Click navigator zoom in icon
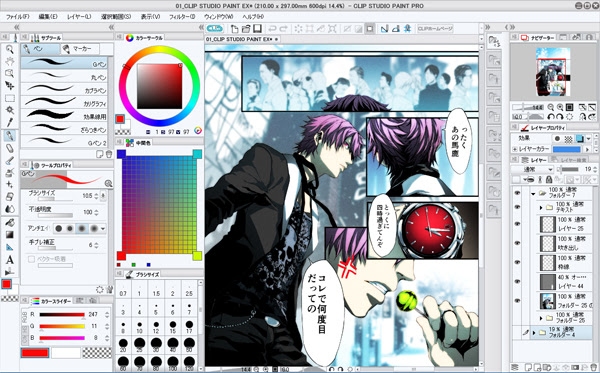This screenshot has width=600, height=373. [560, 108]
